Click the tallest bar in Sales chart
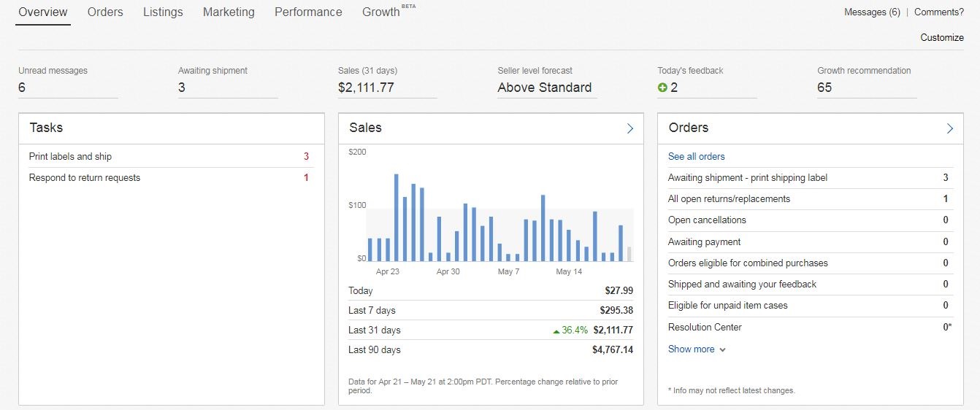 coord(396,217)
